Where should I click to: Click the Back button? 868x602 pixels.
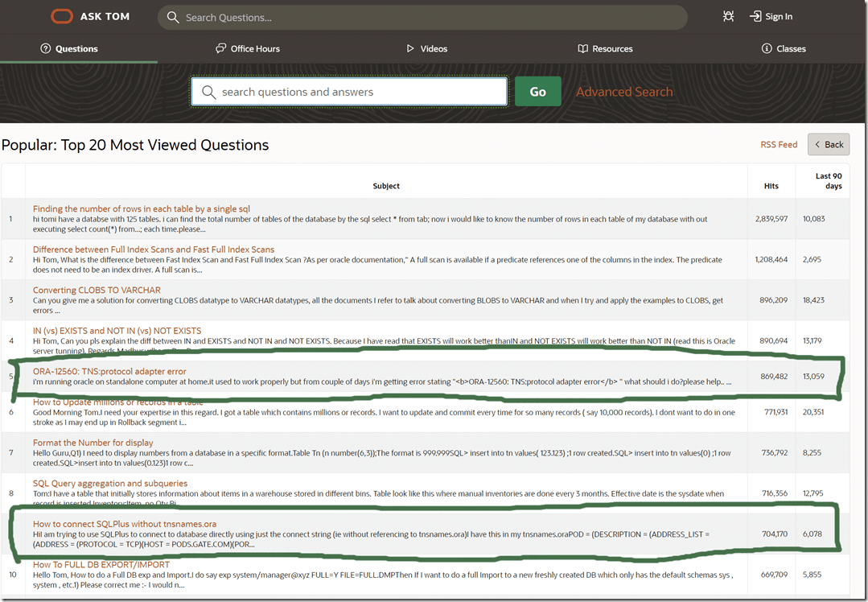[x=829, y=144]
